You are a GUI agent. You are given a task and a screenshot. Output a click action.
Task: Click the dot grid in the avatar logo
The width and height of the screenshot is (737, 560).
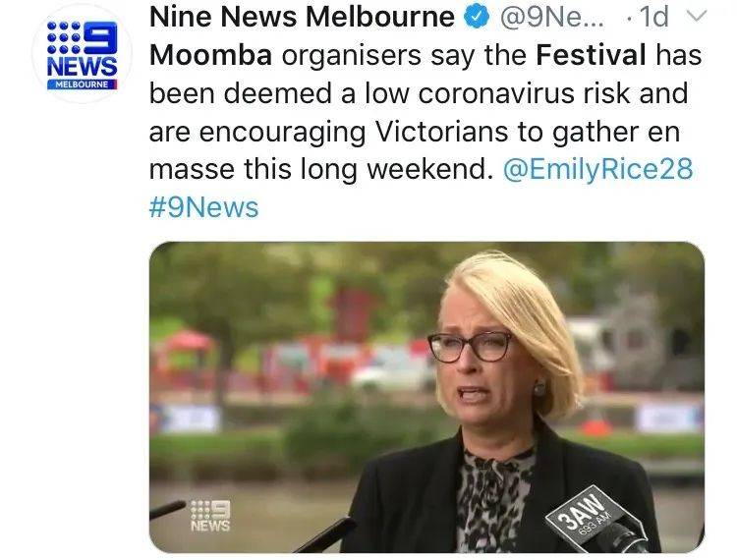(x=64, y=37)
